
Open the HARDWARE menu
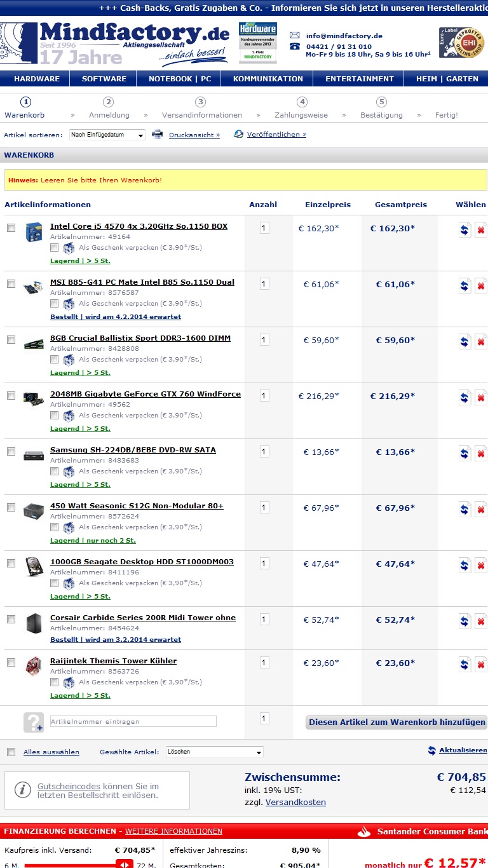pos(37,79)
